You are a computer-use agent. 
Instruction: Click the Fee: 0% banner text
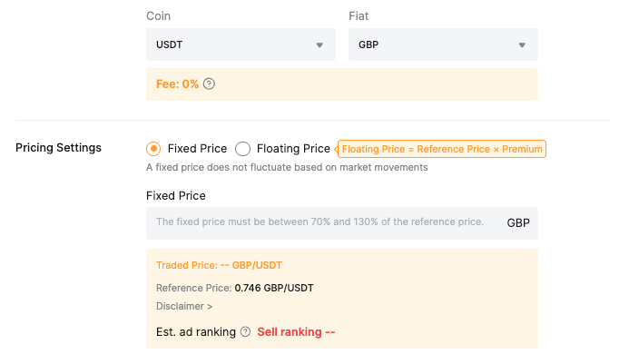[177, 84]
